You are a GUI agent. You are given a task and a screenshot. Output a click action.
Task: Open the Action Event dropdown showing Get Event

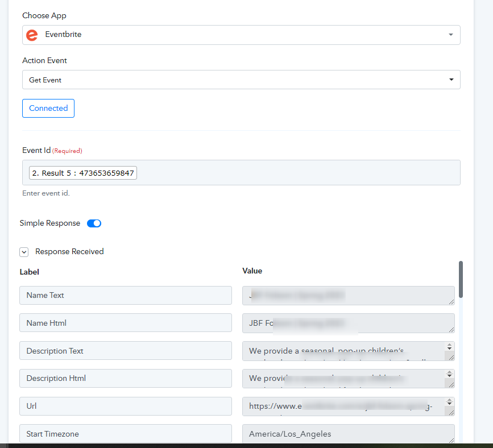(241, 80)
